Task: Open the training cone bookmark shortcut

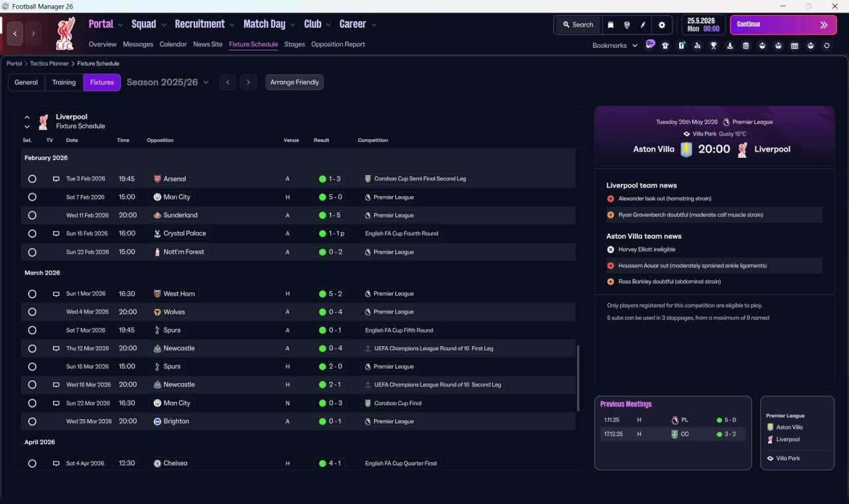Action: (730, 46)
